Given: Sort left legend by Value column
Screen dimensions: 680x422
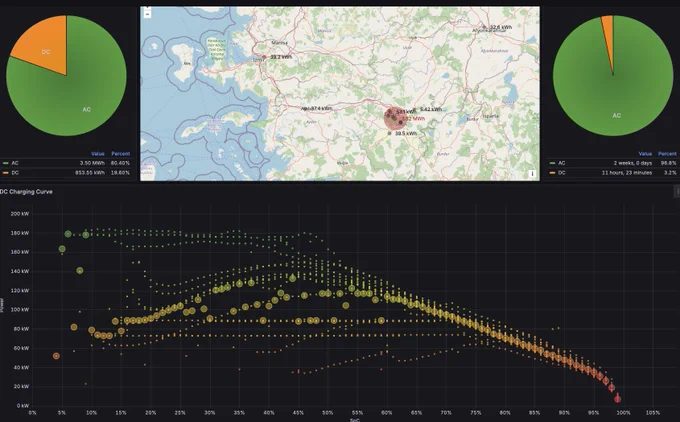Looking at the screenshot, I should (98, 154).
